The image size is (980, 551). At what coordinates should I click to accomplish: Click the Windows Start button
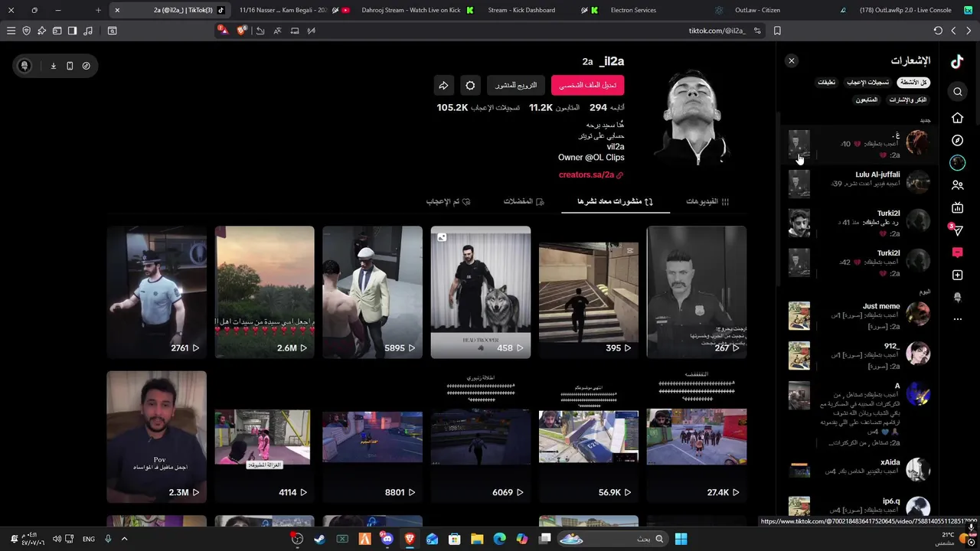(x=681, y=539)
